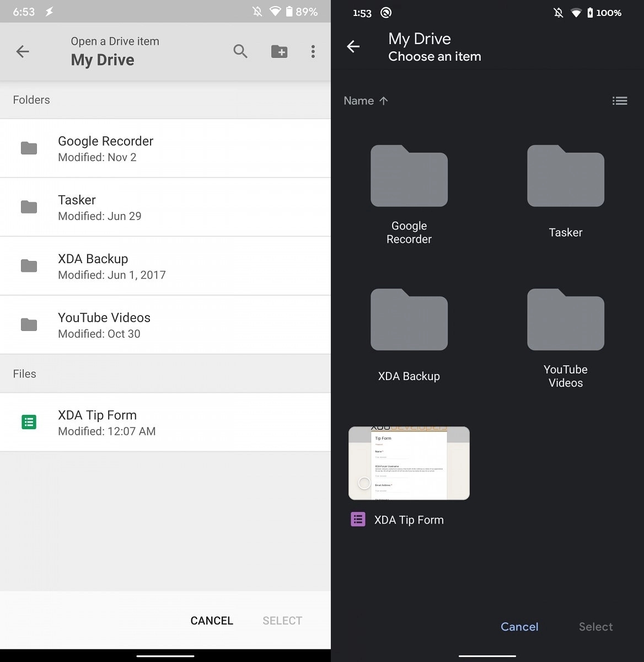The width and height of the screenshot is (644, 662).
Task: Tap the battery icon in the light status bar
Action: pyautogui.click(x=289, y=12)
